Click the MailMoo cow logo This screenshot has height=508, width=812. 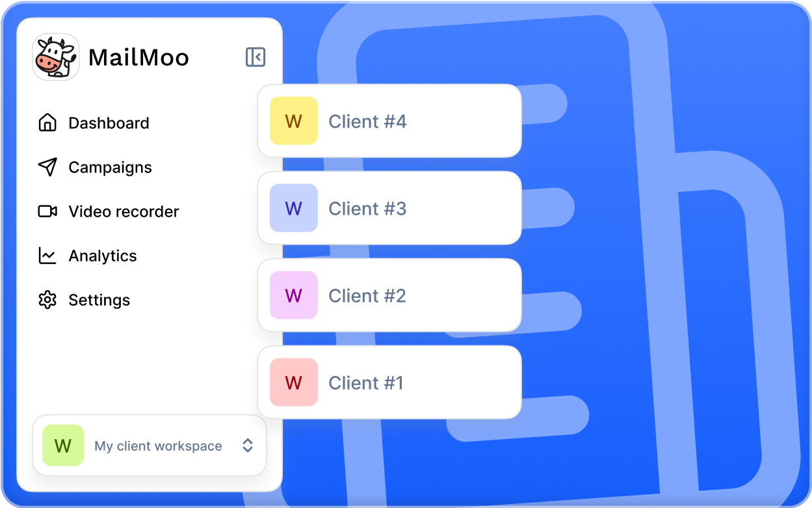click(55, 57)
